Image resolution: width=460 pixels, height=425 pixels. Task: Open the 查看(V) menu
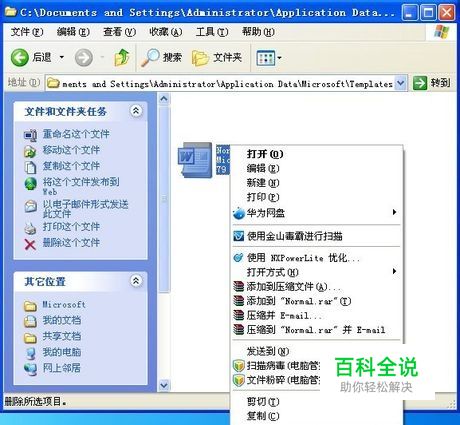tap(119, 32)
